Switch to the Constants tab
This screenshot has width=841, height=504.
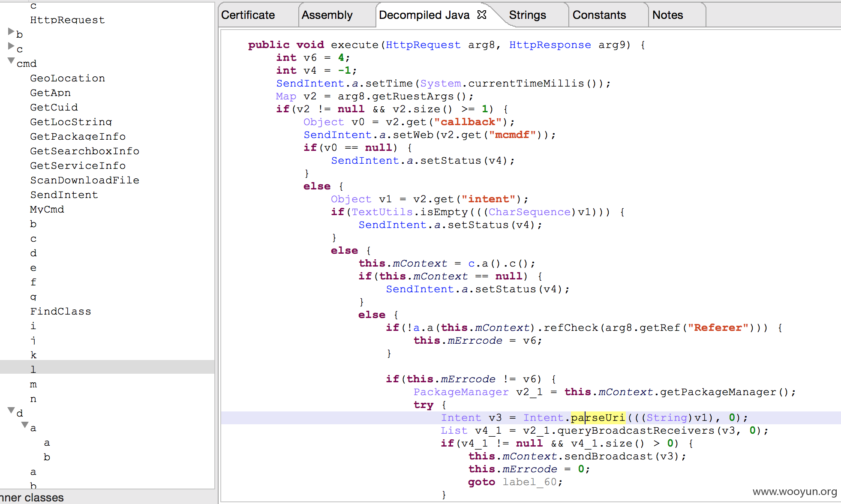pos(599,15)
